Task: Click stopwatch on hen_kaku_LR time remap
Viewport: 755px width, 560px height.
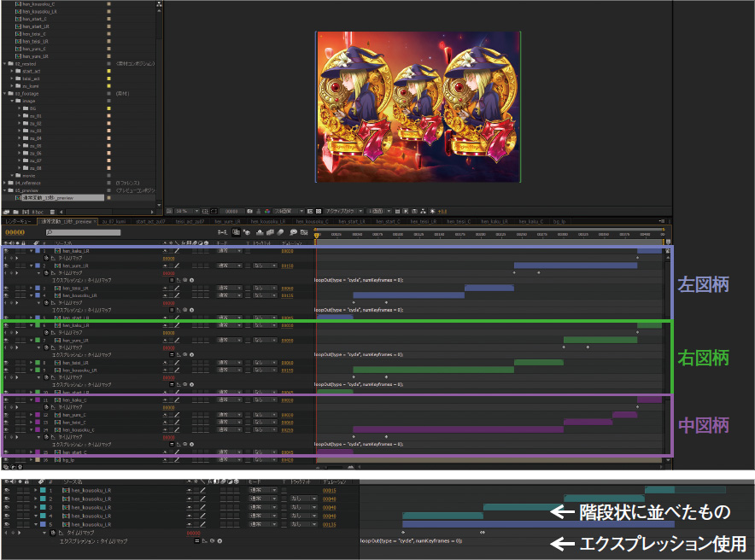Action: pos(46,258)
